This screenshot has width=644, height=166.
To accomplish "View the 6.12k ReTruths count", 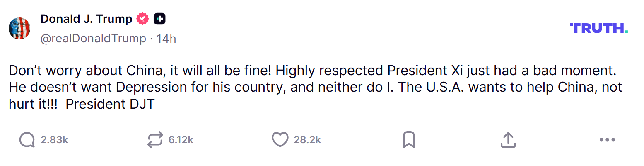I will tap(181, 140).
